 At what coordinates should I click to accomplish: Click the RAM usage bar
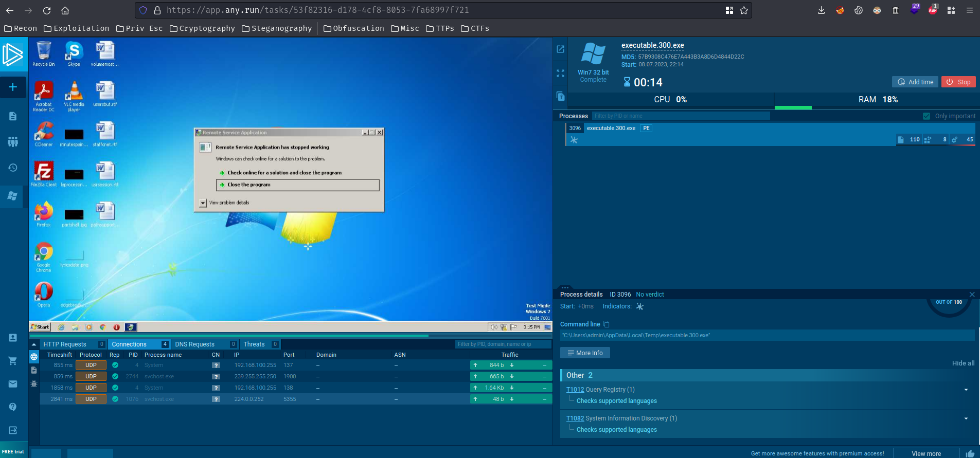pos(877,107)
